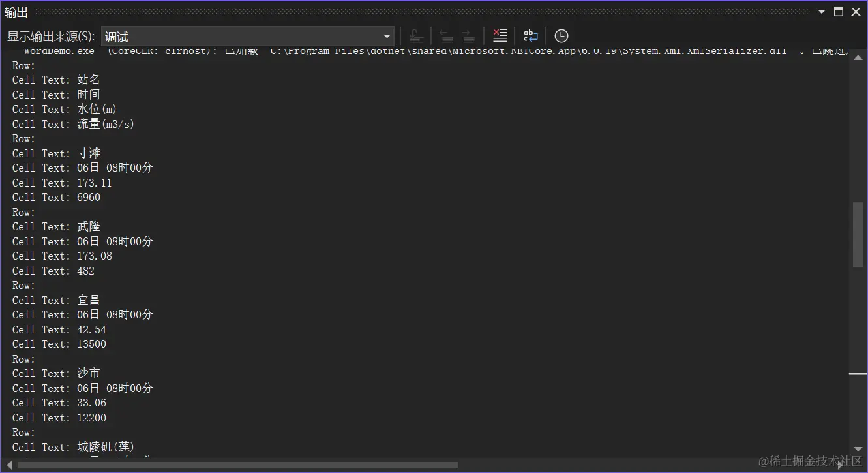Click the clock timestamp icon in toolbar

[561, 37]
